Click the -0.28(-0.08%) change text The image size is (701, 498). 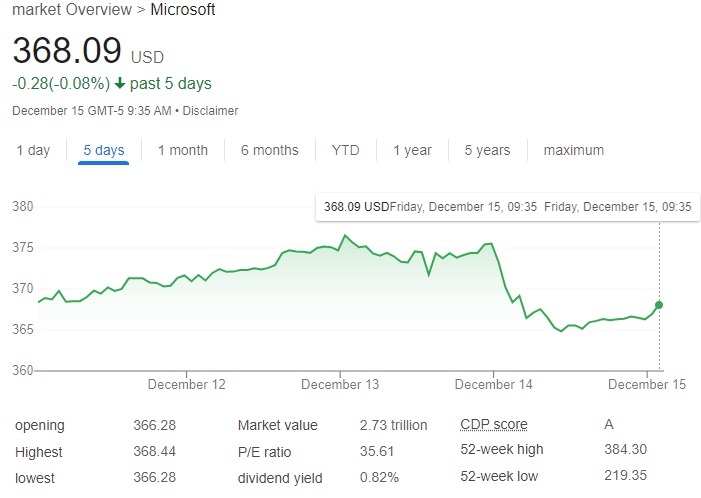pyautogui.click(x=61, y=84)
